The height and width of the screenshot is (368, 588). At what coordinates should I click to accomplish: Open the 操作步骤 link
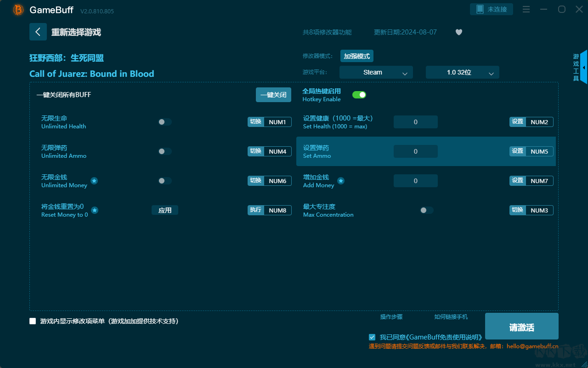[x=391, y=317]
